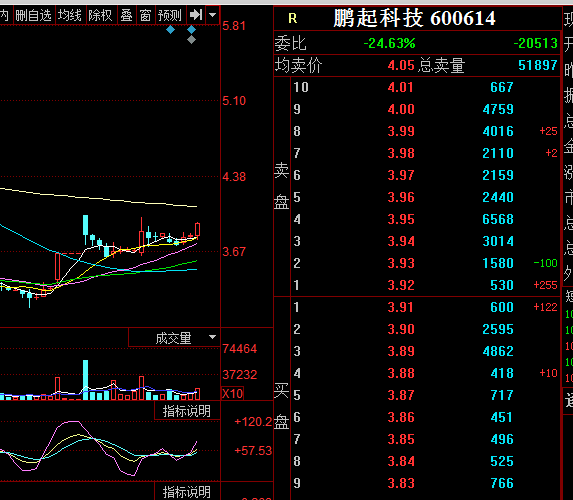The image size is (573, 500).
Task: Click buy level 4 volume 418
Action: (x=502, y=373)
